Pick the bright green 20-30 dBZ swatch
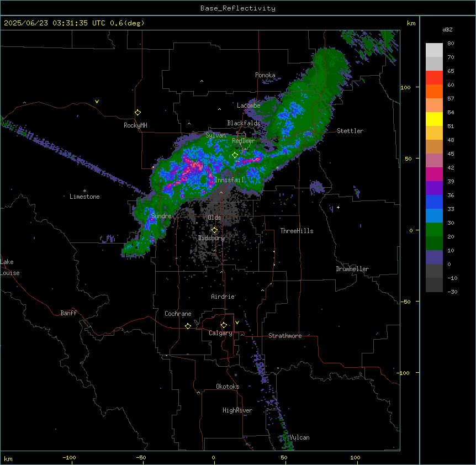 (x=434, y=230)
